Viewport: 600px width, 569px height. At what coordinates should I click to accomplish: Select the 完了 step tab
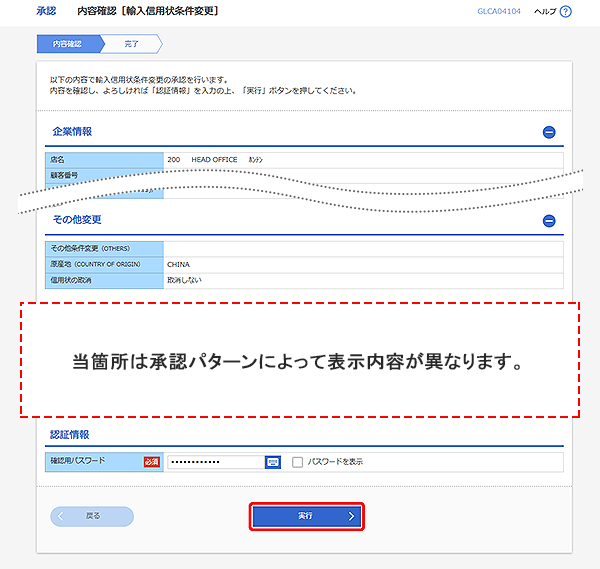(132, 44)
